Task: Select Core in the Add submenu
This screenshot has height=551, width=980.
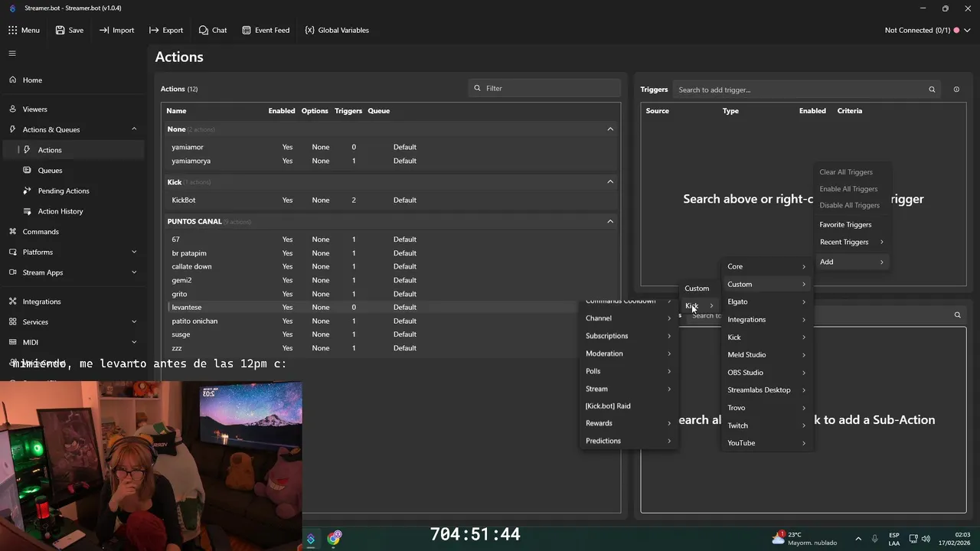Action: click(766, 266)
